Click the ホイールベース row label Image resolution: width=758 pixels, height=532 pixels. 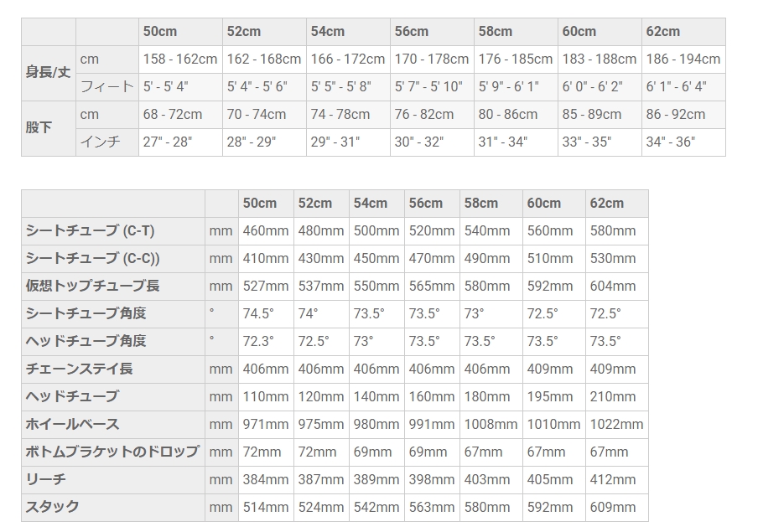click(x=72, y=424)
